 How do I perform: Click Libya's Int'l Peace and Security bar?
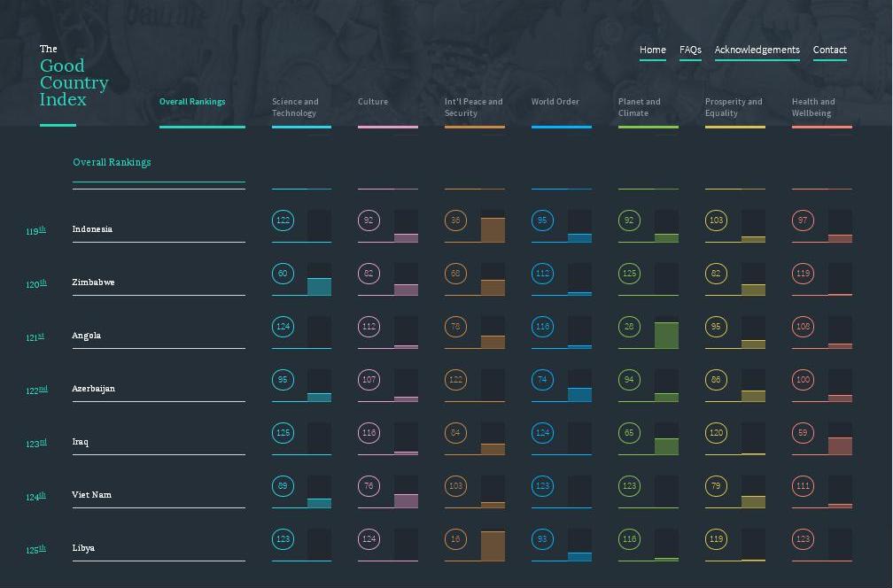492,545
